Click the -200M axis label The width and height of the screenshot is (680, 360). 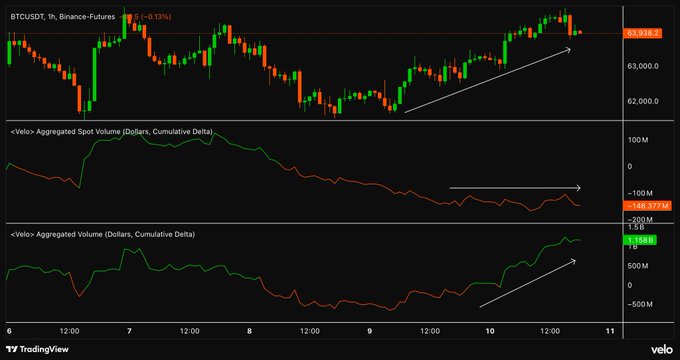tap(640, 220)
